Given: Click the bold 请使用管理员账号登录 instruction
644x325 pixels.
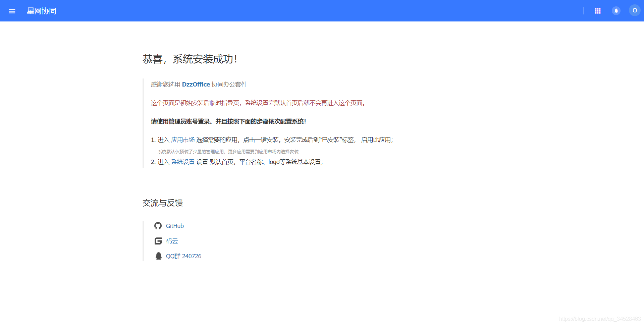Looking at the screenshot, I should point(228,121).
